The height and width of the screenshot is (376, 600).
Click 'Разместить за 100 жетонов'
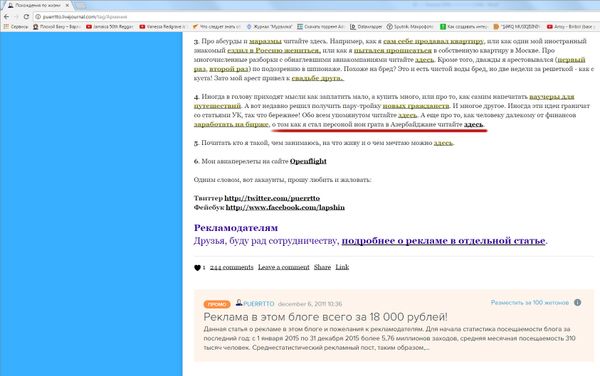point(530,303)
